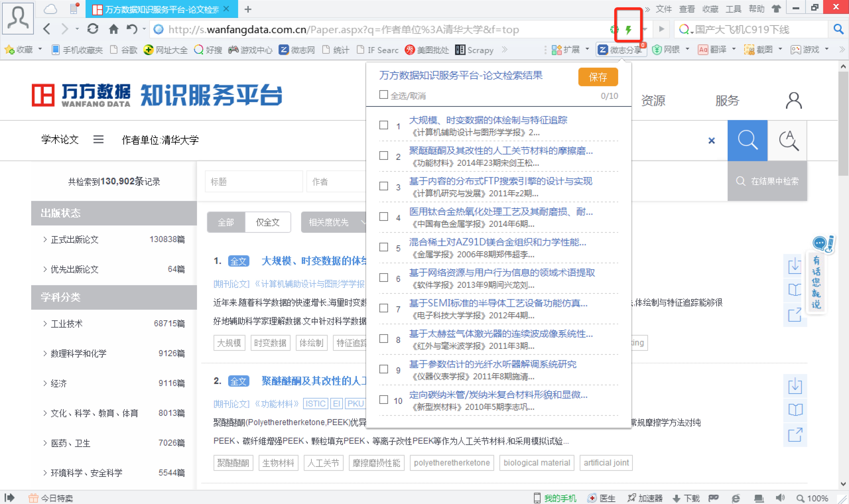
Task: Check item 10 定向碳纳米管 checkbox
Action: tap(383, 400)
